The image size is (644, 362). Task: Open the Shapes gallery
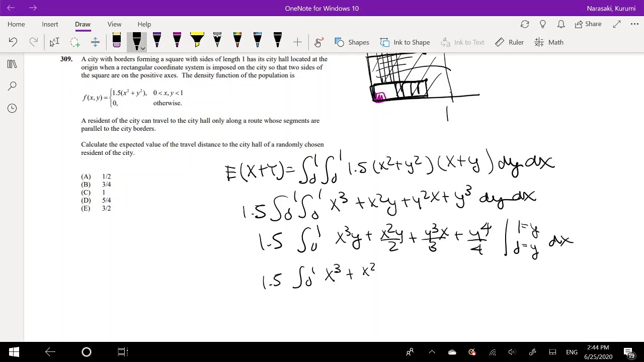(x=352, y=42)
